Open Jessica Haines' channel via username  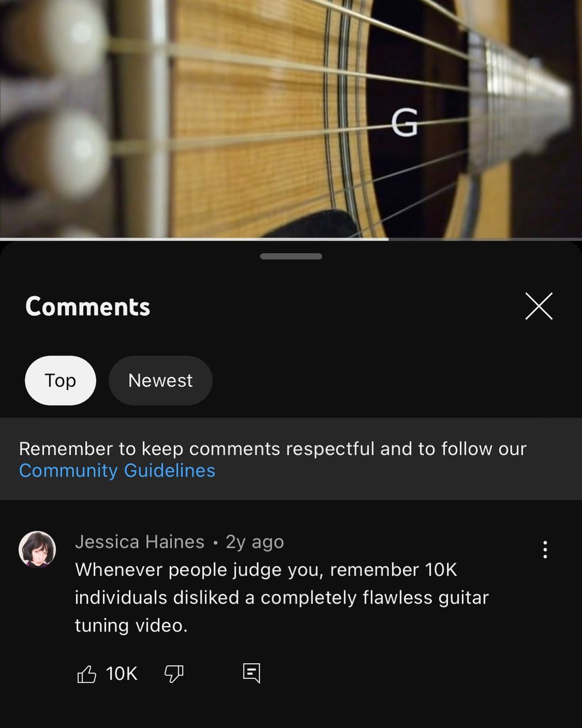coord(140,542)
